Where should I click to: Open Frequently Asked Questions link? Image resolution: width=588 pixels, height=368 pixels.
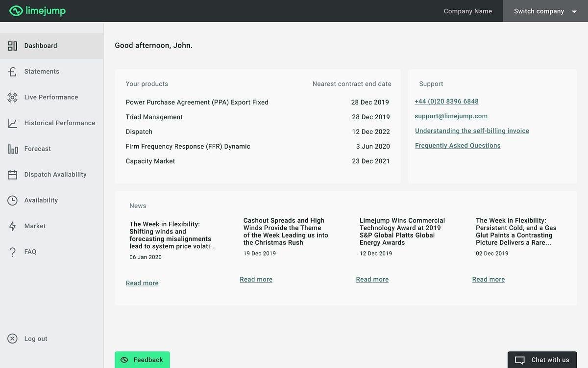pyautogui.click(x=458, y=146)
